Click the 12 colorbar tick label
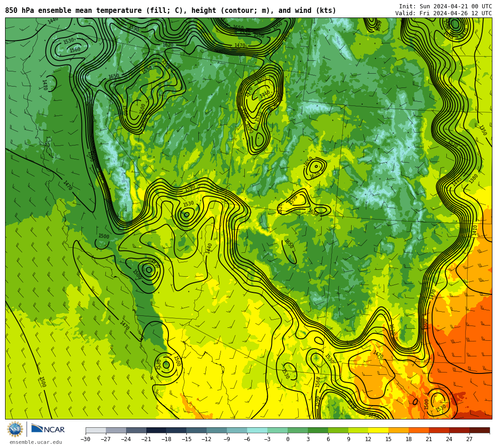The image size is (497, 448). pos(369,439)
